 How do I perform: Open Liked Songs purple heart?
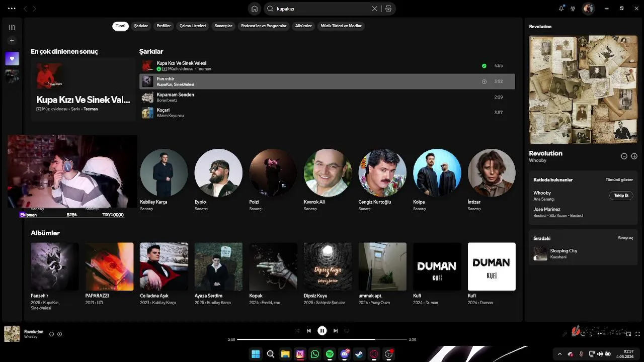pyautogui.click(x=12, y=58)
